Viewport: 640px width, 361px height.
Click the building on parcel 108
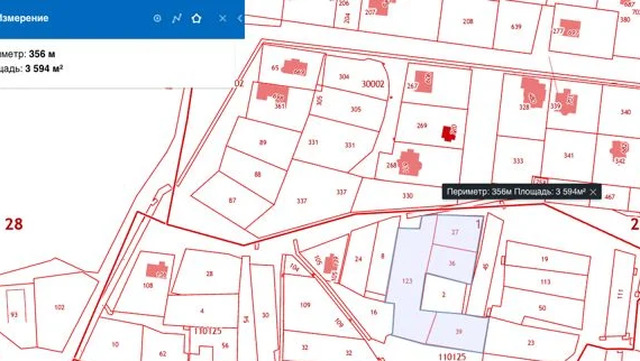(x=157, y=270)
